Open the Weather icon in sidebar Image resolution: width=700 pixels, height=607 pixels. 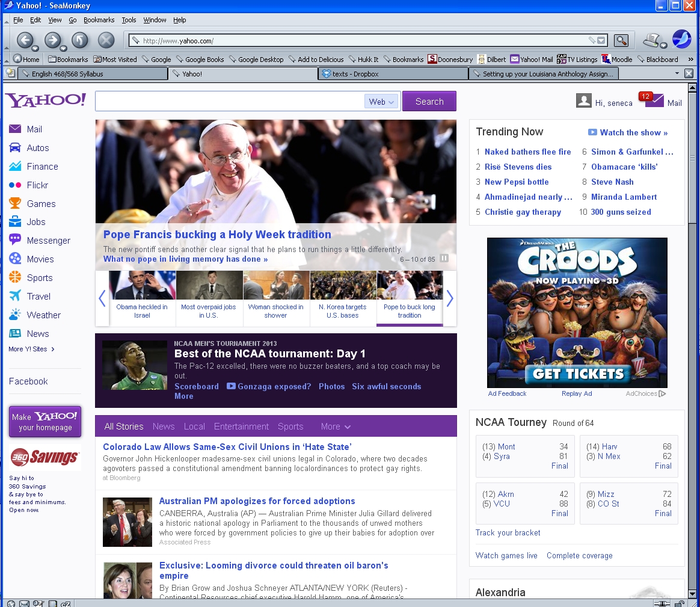point(15,315)
